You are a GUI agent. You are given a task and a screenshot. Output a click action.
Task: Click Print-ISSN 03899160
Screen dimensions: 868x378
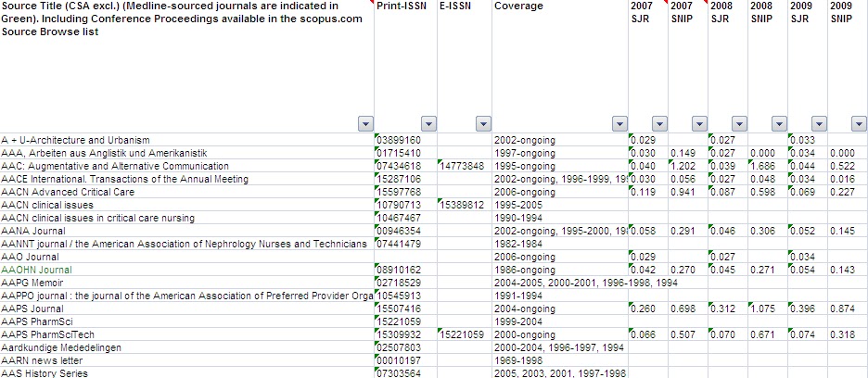405,140
